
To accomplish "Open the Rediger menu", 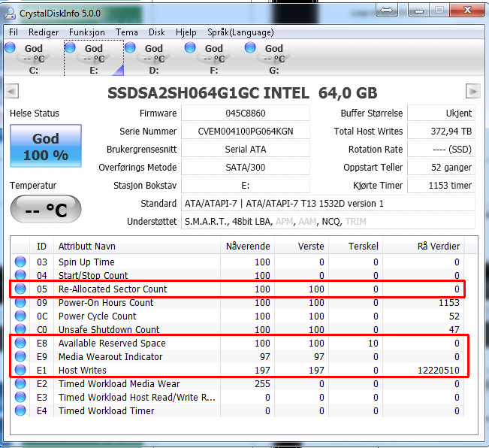I will click(44, 32).
